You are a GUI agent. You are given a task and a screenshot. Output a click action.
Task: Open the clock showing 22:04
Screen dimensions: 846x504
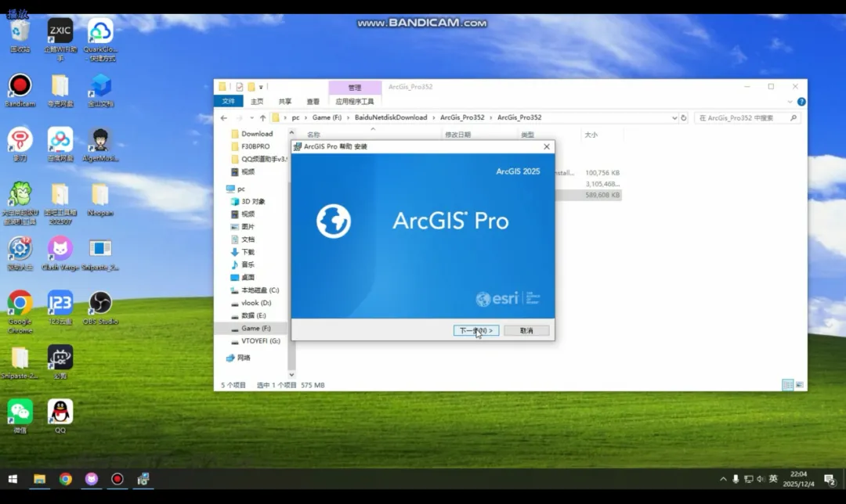coord(798,479)
